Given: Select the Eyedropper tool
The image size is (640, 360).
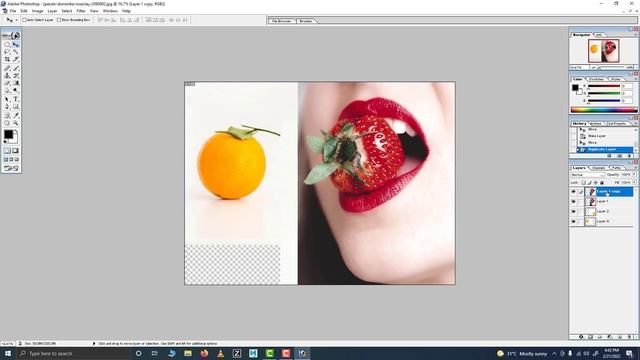Looking at the screenshot, I should click(x=16, y=115).
